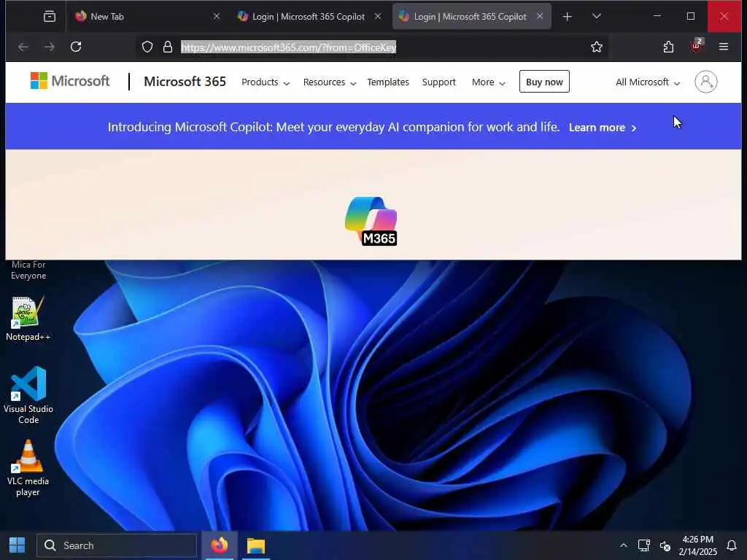Image resolution: width=747 pixels, height=560 pixels.
Task: View site security padlock info
Action: pos(167,47)
